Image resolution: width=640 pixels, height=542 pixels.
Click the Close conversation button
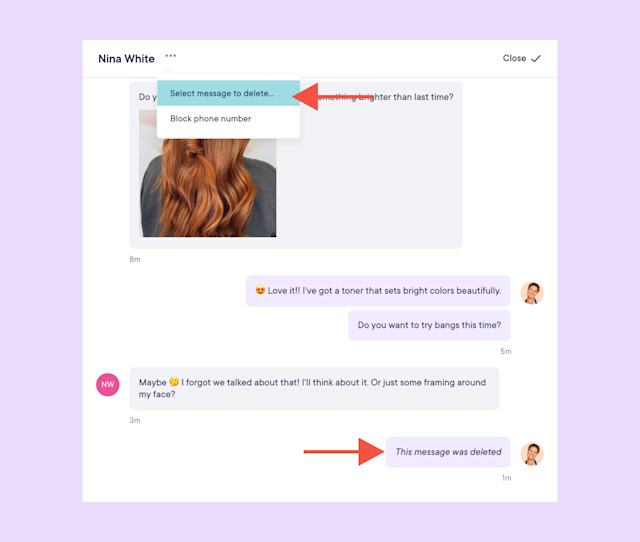click(x=522, y=58)
